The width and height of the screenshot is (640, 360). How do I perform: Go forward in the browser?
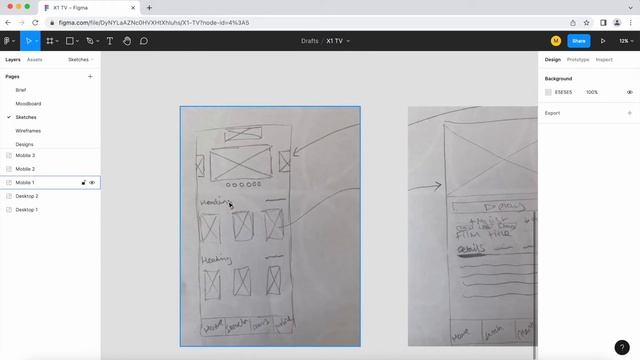[22, 23]
